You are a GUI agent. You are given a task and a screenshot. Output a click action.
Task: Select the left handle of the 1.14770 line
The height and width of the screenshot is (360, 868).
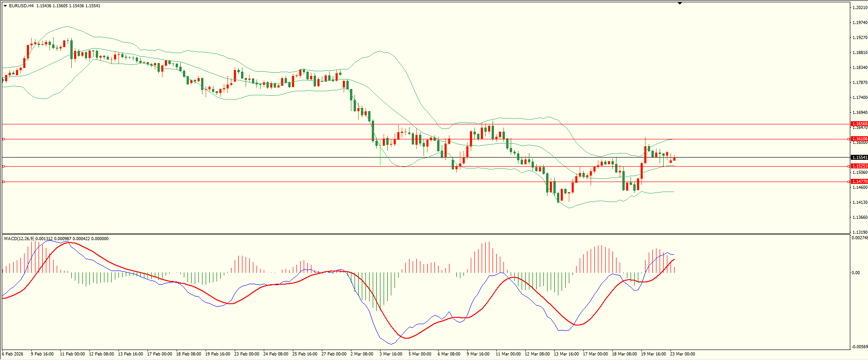[4, 182]
